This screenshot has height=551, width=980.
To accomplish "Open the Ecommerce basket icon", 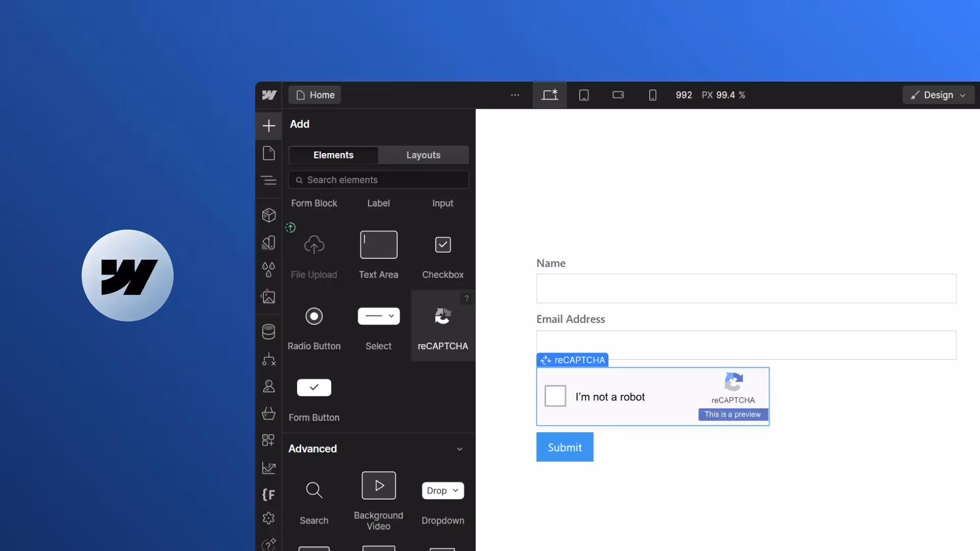I will pos(268,413).
